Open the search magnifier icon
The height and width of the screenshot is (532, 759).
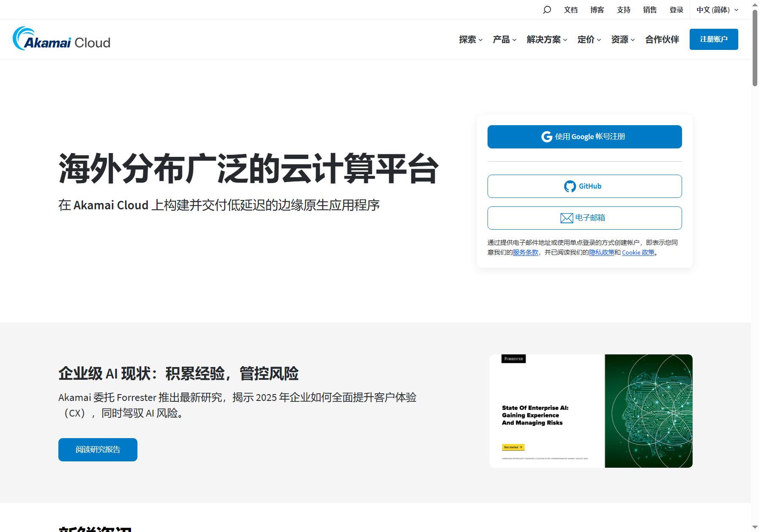tap(547, 10)
